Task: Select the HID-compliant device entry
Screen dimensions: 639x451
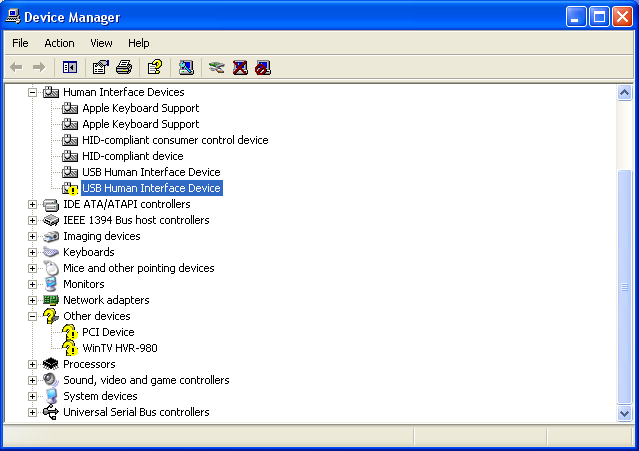Action: (x=133, y=156)
